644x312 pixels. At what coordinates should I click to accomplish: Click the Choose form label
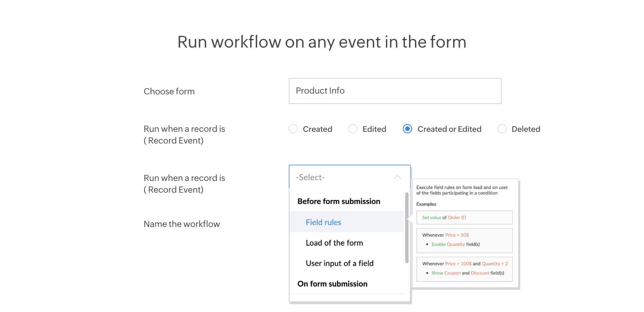coord(169,92)
